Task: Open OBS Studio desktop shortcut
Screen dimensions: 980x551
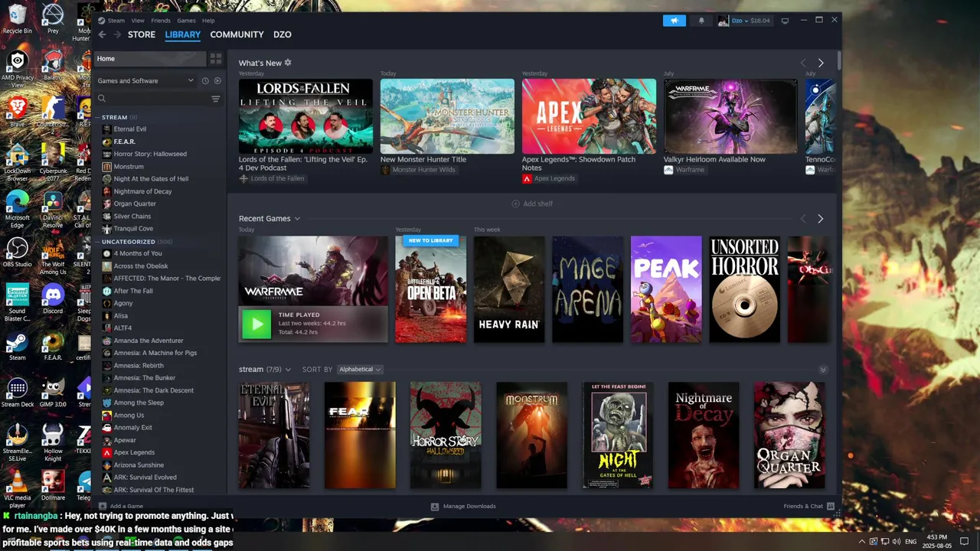Action: click(17, 253)
